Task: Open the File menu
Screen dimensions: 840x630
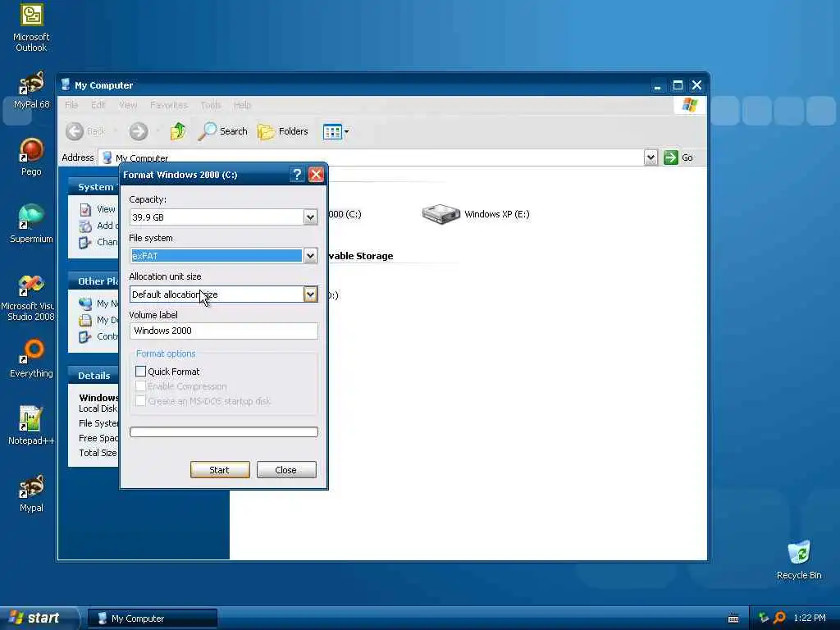Action: point(71,105)
